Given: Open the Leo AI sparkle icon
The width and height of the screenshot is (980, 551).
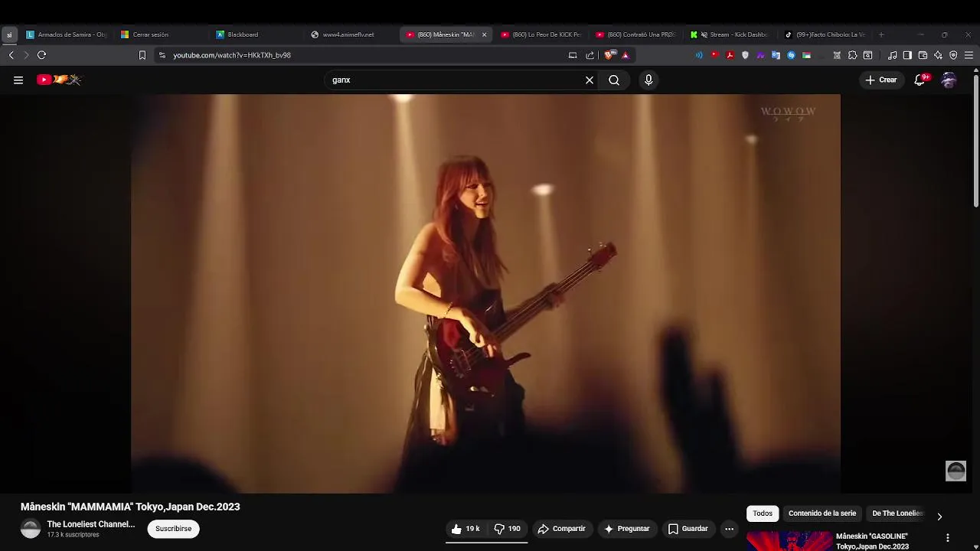Looking at the screenshot, I should [938, 55].
